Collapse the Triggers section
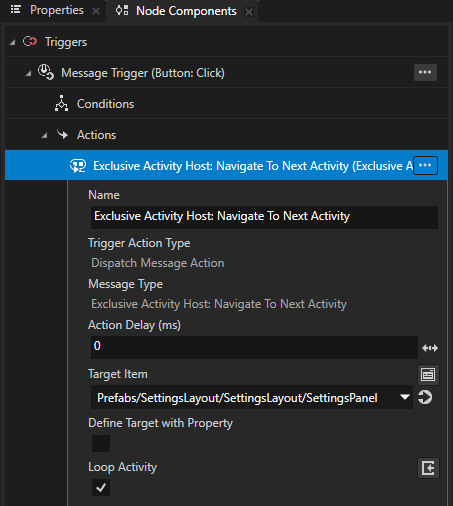The image size is (453, 506). [12, 42]
